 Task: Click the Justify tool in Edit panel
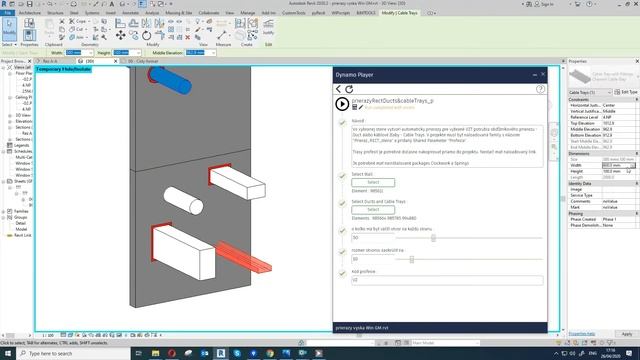pos(268,27)
